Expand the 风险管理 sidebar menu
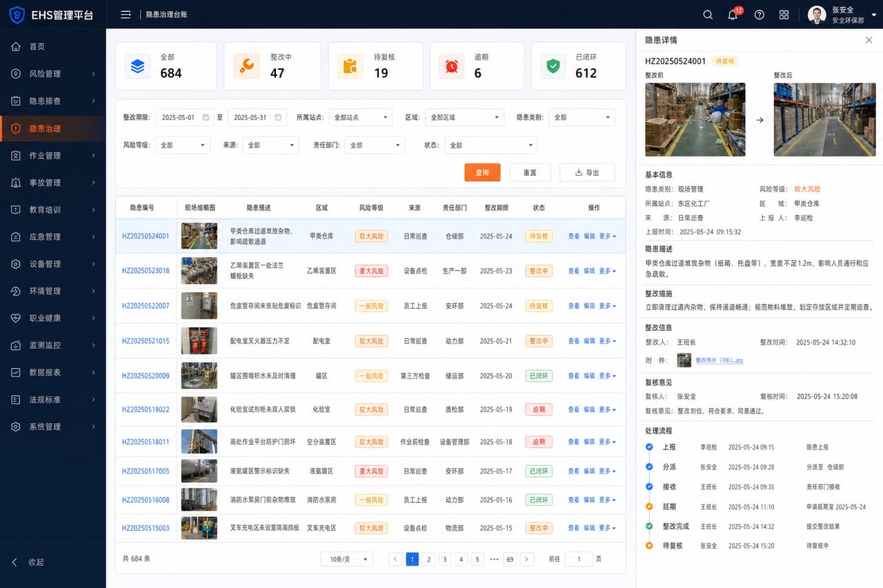883x588 pixels. coord(53,74)
